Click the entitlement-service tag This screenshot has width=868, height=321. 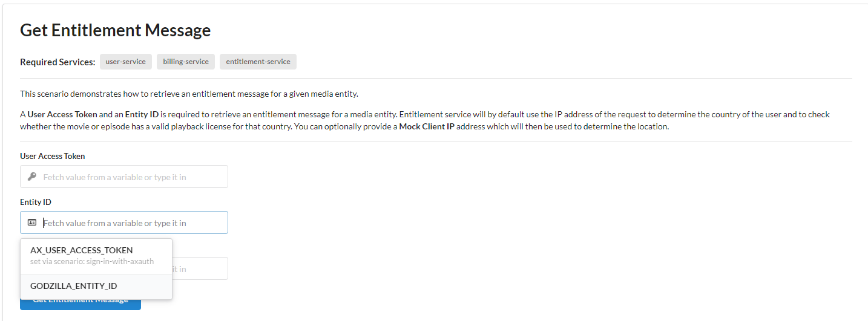click(258, 62)
